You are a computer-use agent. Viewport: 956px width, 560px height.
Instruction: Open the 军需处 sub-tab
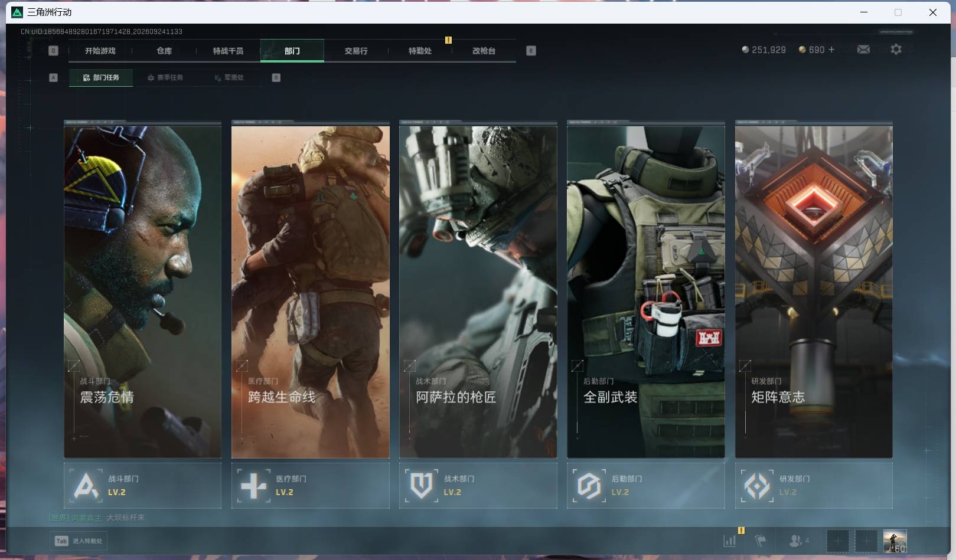(229, 77)
